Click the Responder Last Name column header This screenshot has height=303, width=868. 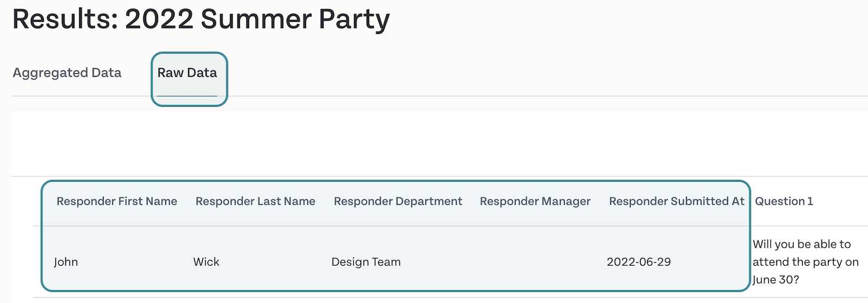click(x=256, y=201)
